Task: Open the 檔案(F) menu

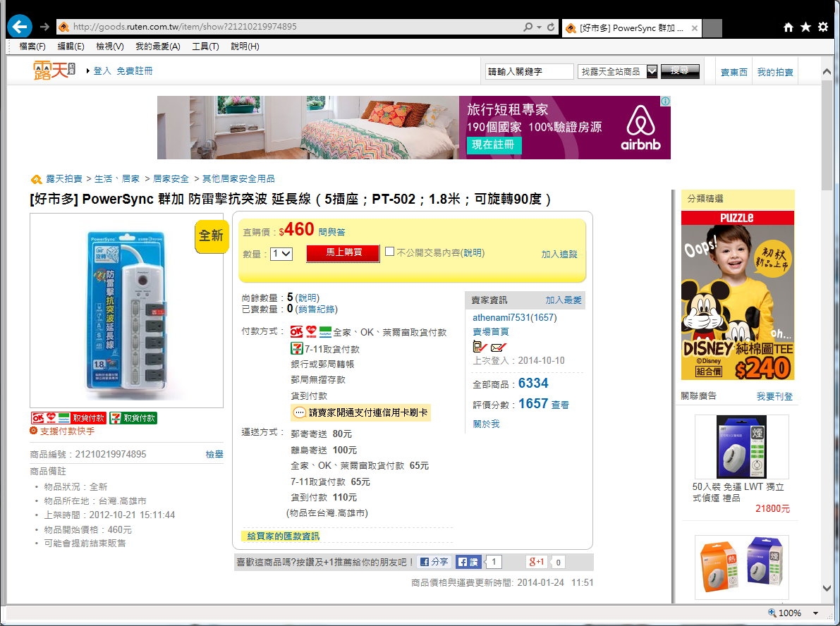Action: [x=32, y=47]
